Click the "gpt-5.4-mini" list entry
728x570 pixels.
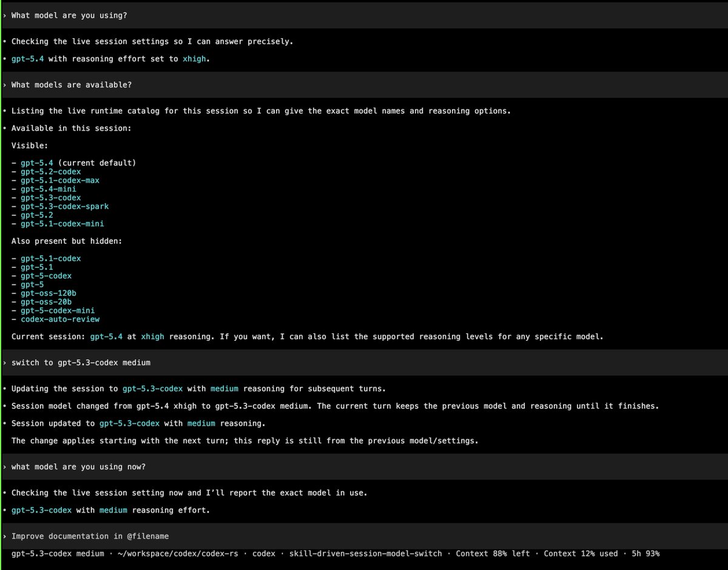[x=49, y=189]
